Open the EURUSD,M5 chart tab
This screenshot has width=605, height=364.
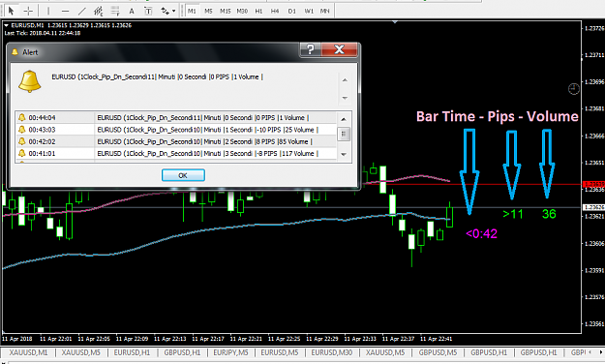[x=280, y=352]
